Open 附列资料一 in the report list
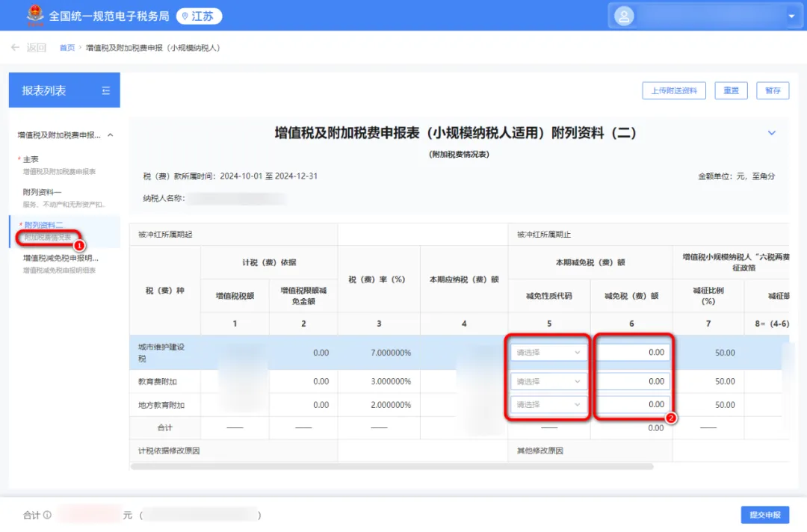The width and height of the screenshot is (807, 532). click(x=42, y=192)
